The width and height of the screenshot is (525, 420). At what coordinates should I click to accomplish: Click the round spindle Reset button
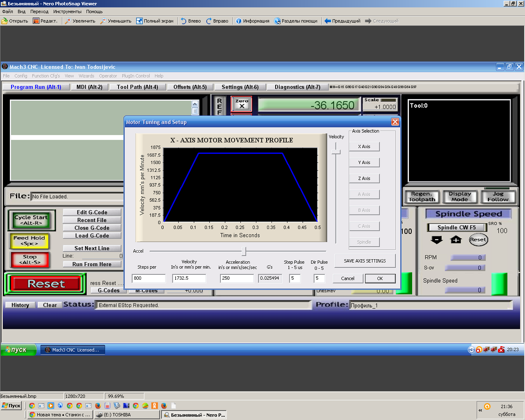(478, 240)
